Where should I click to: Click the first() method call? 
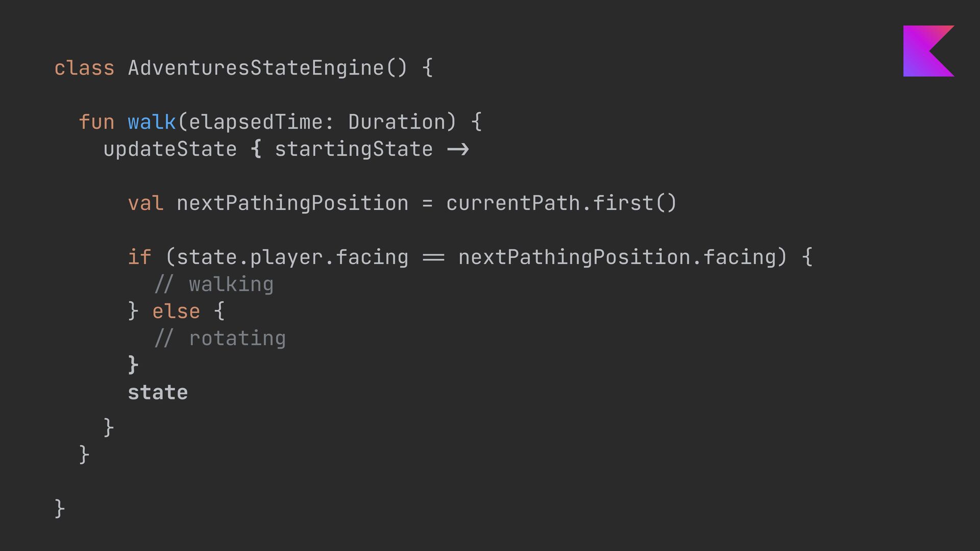634,204
